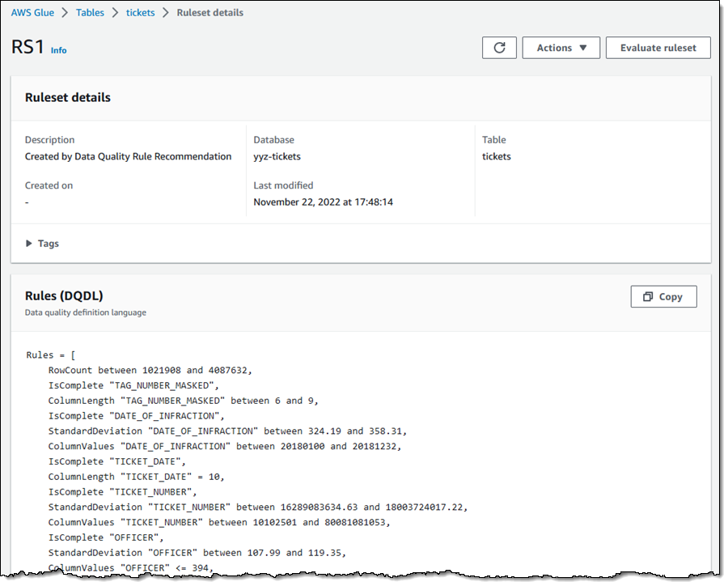Viewport: 728px width, 586px height.
Task: Click the IsComplete TAG_NUMBER_MASKED rule line
Action: pyautogui.click(x=133, y=386)
